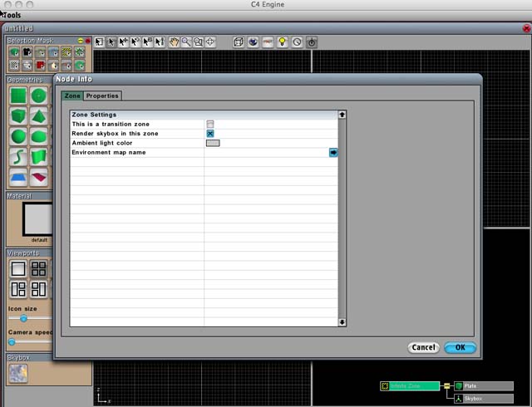The height and width of the screenshot is (407, 532).
Task: Pick the blue plate geometry icon
Action: (x=17, y=177)
